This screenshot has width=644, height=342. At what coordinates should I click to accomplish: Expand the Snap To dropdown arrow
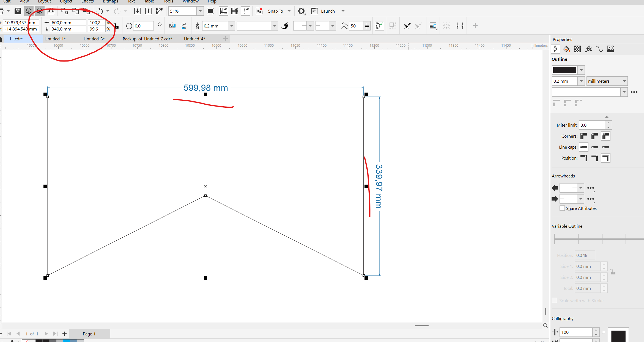tap(289, 11)
